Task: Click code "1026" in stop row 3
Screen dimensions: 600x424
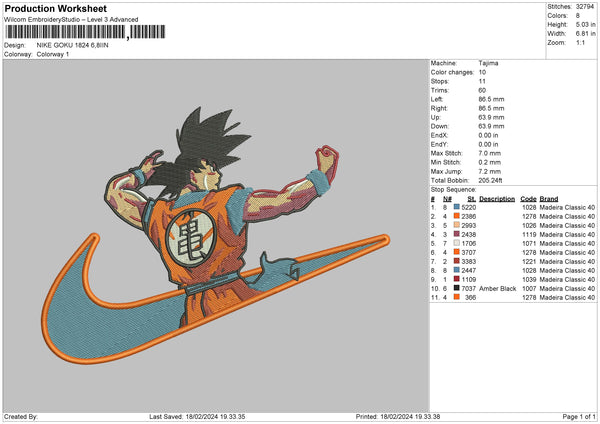Action: [x=529, y=225]
